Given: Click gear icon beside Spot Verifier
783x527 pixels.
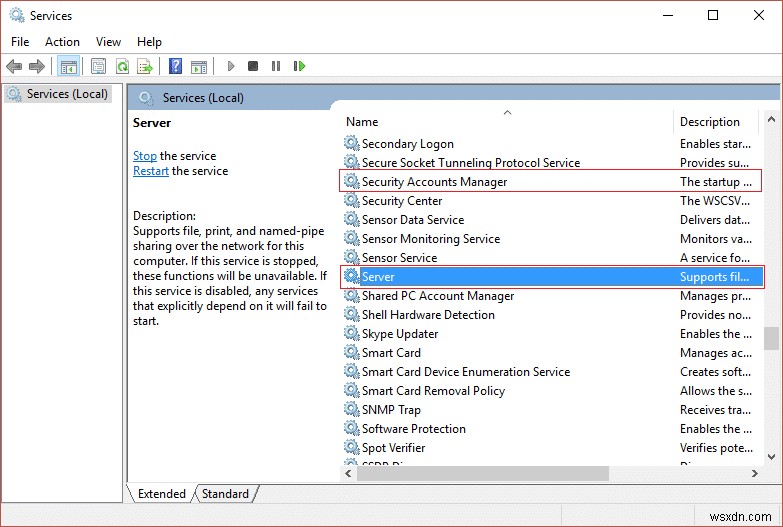Looking at the screenshot, I should click(x=352, y=447).
